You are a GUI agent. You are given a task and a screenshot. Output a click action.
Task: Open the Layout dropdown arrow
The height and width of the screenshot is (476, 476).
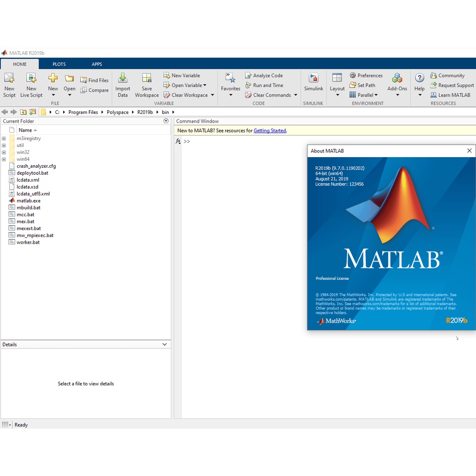coord(337,95)
